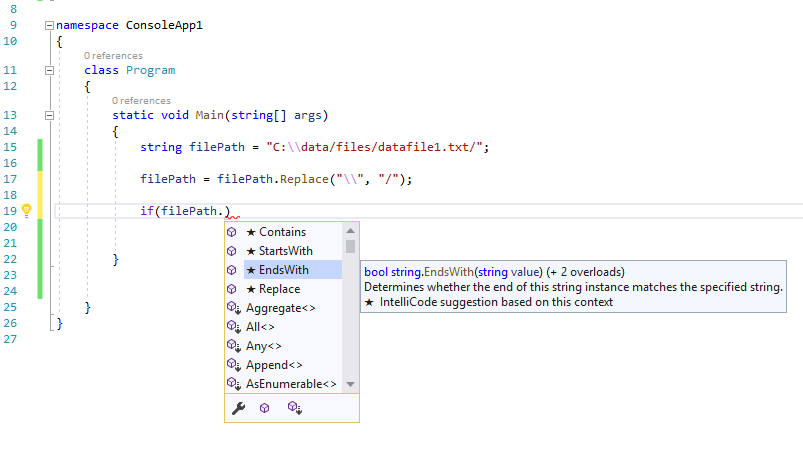The height and width of the screenshot is (455, 803).
Task: Click the extension method icon beside Any<>
Action: click(x=234, y=345)
